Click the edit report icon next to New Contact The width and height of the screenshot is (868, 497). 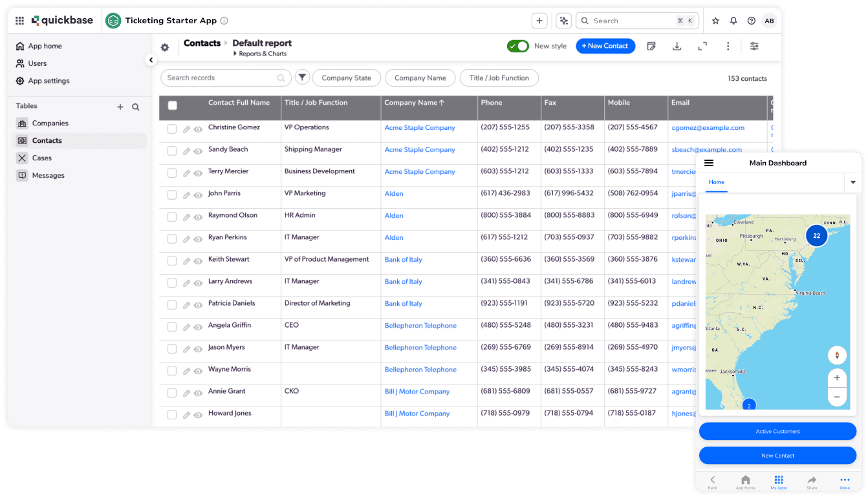point(651,46)
